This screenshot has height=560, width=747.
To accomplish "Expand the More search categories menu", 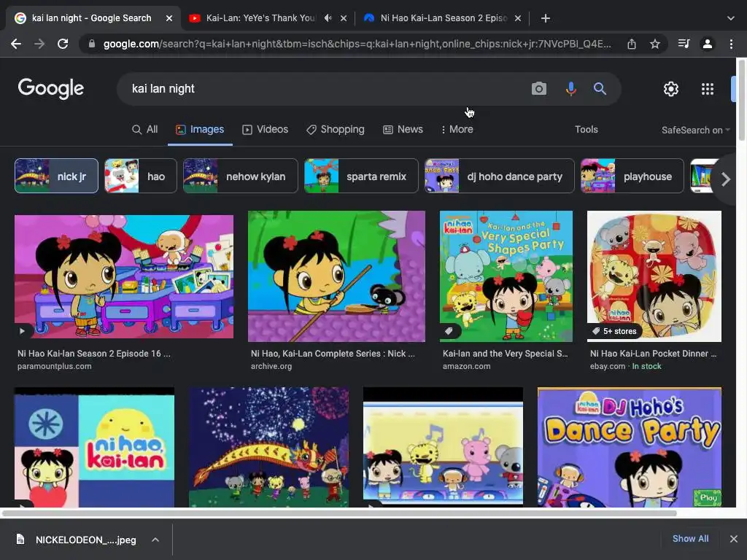I will pos(457,130).
